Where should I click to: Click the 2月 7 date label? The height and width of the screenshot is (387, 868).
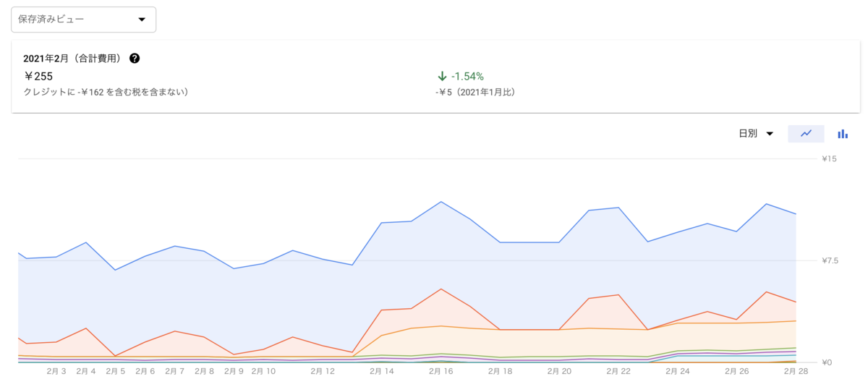tap(175, 371)
